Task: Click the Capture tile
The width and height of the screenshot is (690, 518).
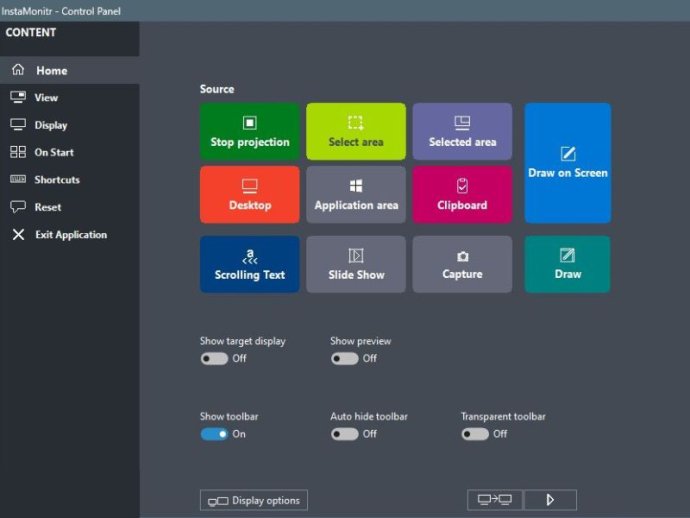Action: click(x=462, y=264)
